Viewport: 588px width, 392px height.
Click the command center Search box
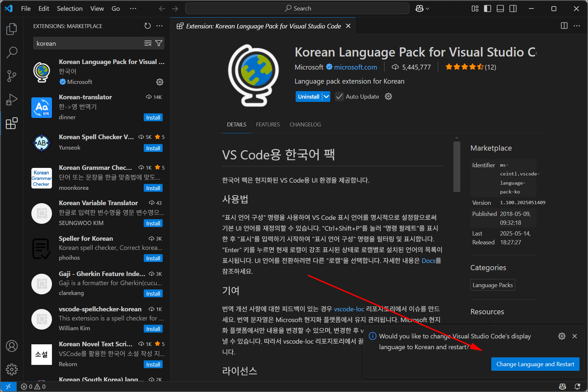(297, 8)
